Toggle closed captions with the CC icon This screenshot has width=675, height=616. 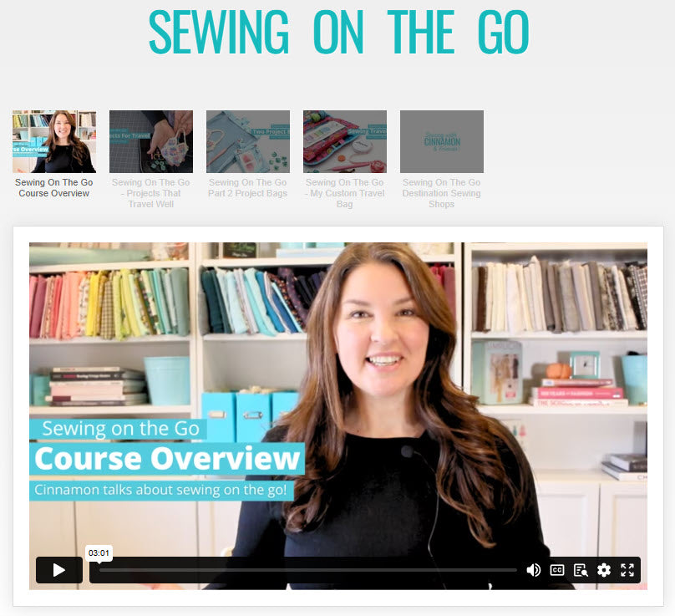pos(557,570)
